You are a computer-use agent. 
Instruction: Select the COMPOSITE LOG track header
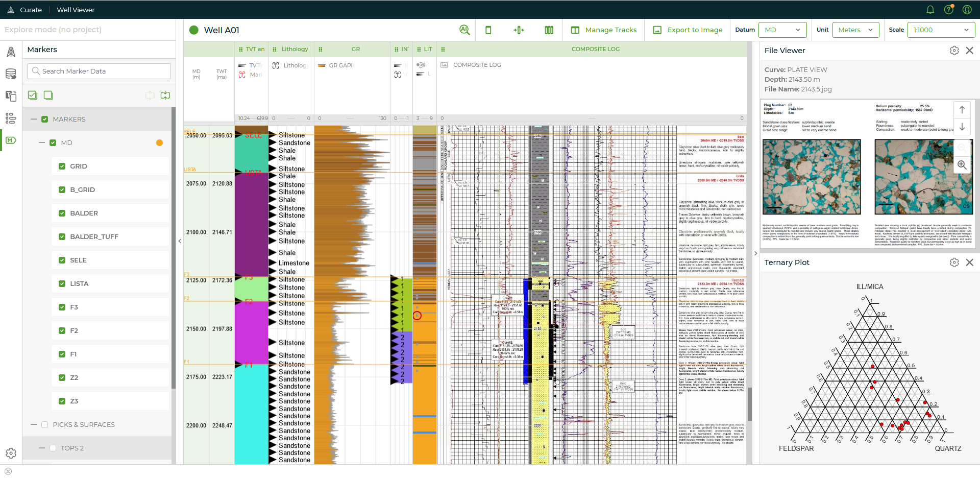coord(592,50)
